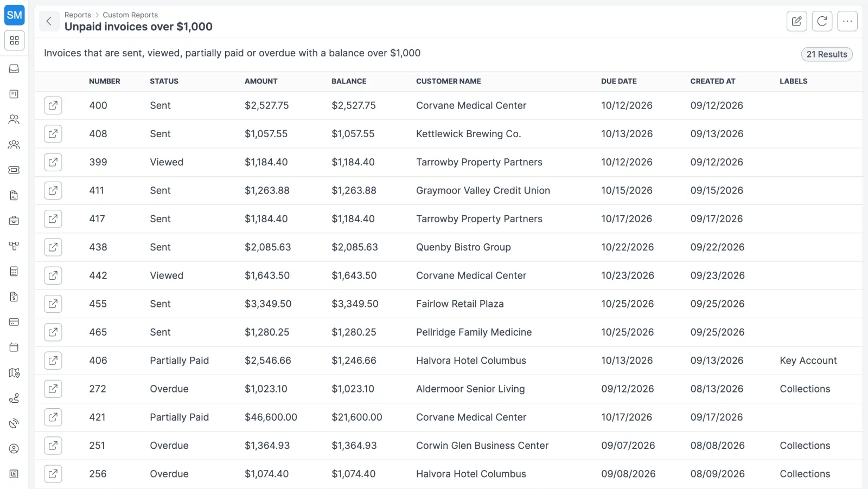
Task: Sort by the BALANCE column header
Action: point(349,81)
